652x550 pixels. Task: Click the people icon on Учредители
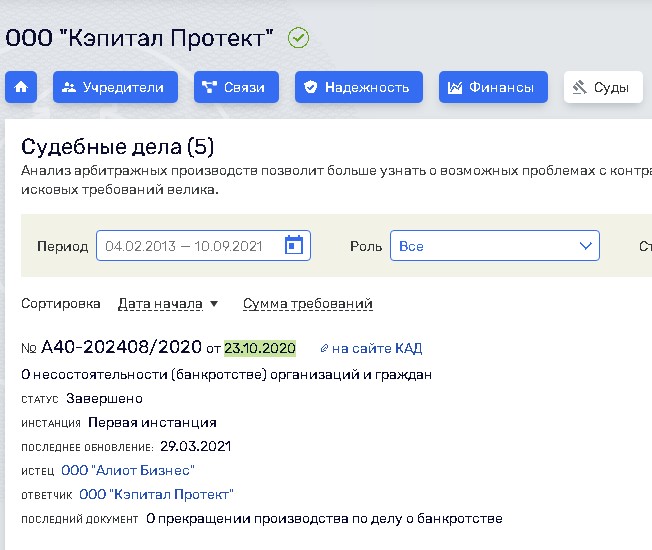point(69,87)
